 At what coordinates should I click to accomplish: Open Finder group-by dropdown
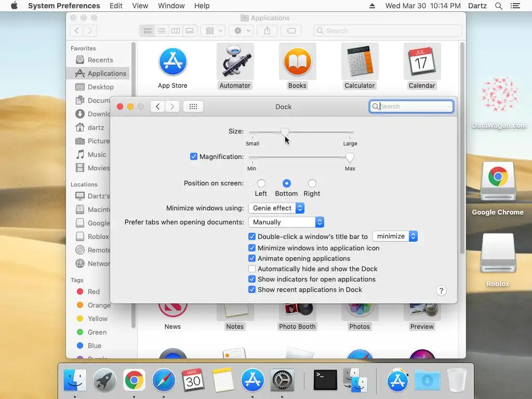point(213,31)
